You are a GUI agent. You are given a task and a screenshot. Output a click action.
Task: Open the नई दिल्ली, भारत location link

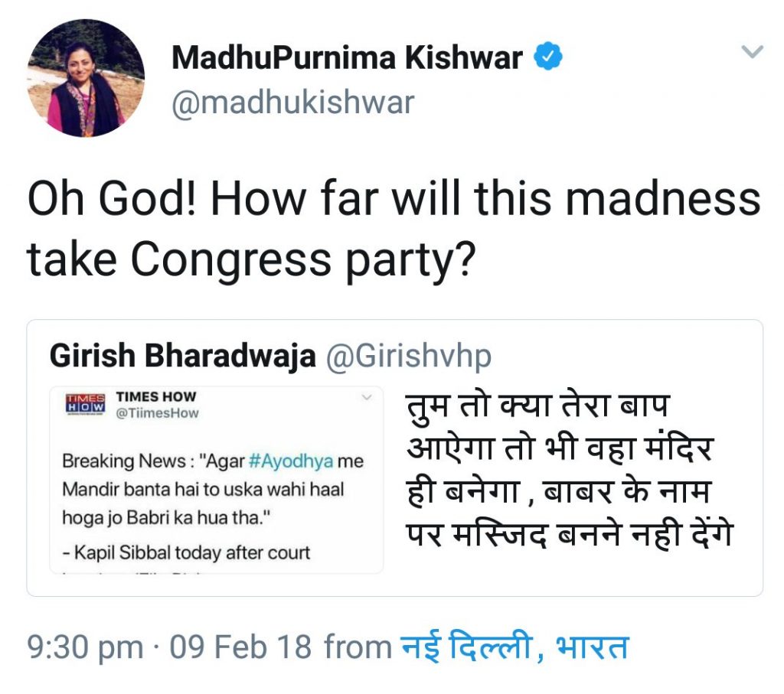click(x=515, y=647)
